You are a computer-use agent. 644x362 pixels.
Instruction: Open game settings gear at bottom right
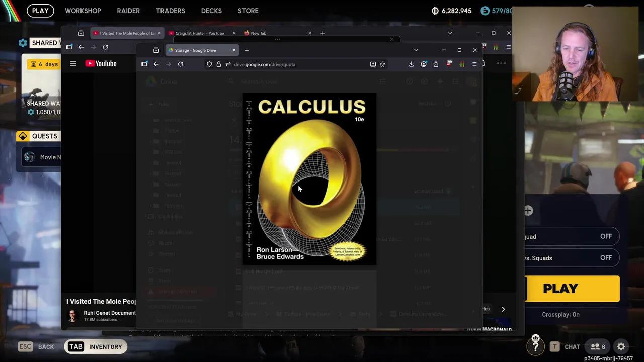pyautogui.click(x=621, y=347)
